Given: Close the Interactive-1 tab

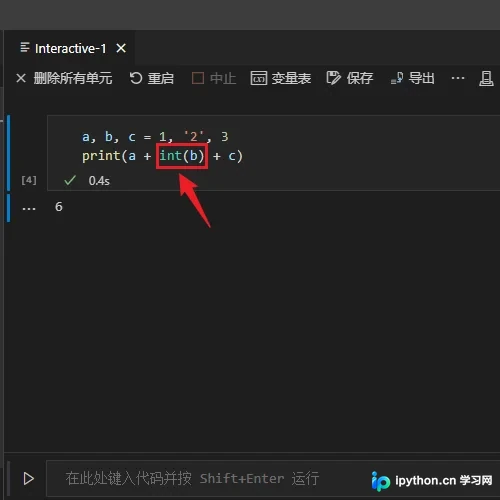Looking at the screenshot, I should (x=121, y=48).
